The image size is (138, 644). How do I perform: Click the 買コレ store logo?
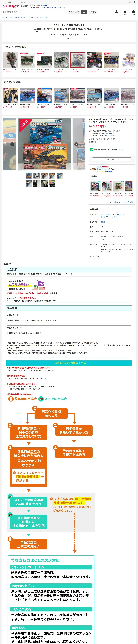[x=93, y=169]
